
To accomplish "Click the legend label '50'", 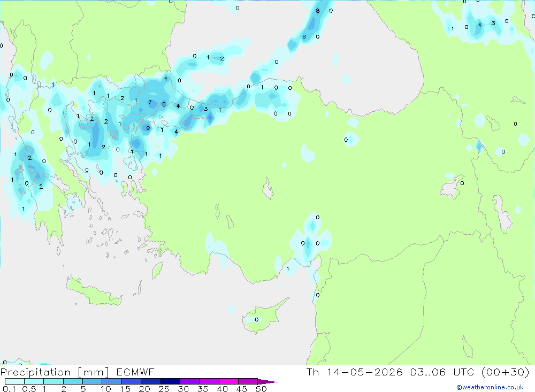I will point(261,389).
